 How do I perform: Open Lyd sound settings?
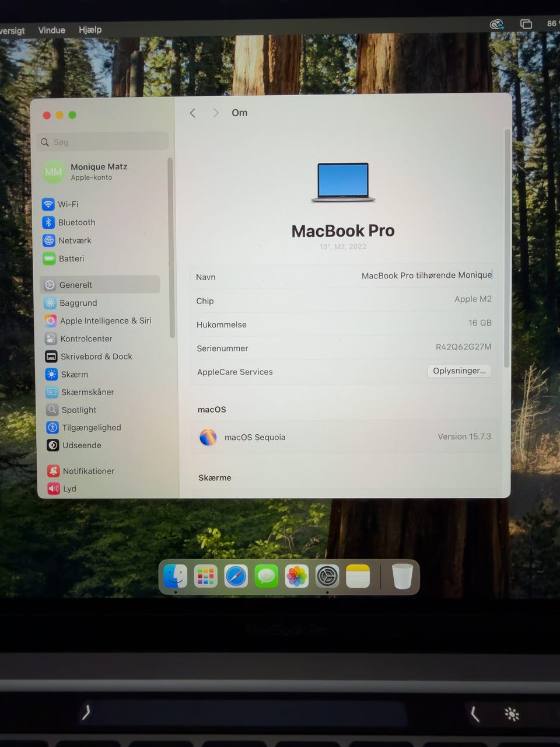pyautogui.click(x=62, y=489)
